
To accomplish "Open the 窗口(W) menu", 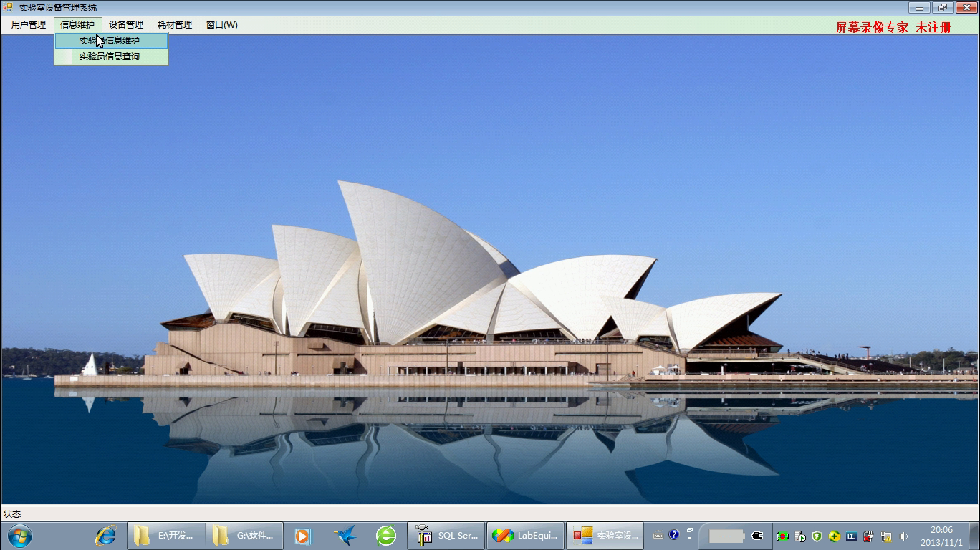I will (x=222, y=24).
